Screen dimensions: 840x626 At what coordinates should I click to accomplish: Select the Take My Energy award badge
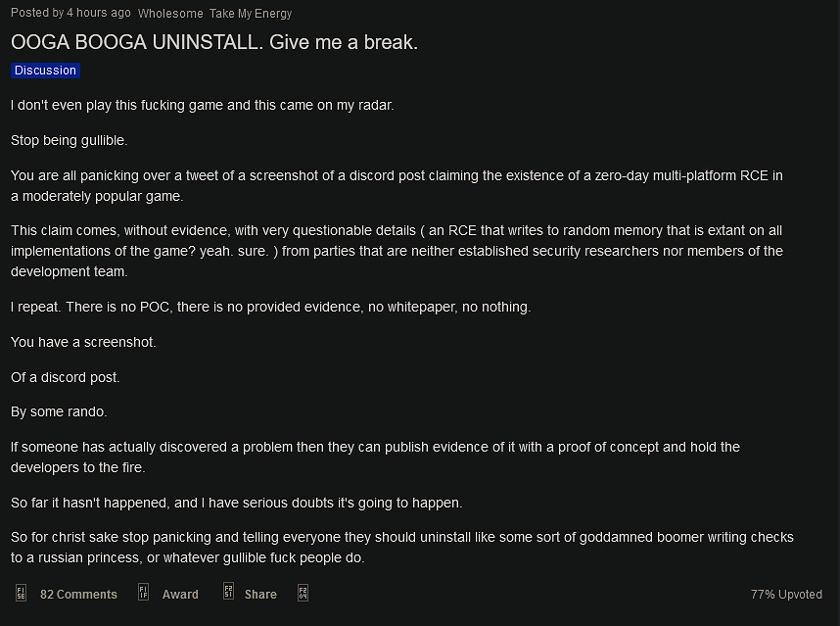point(251,14)
